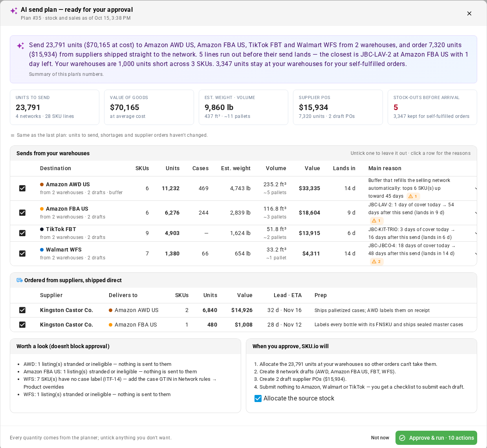
Task: Click the $1,008 supplier value cell
Action: pyautogui.click(x=243, y=325)
